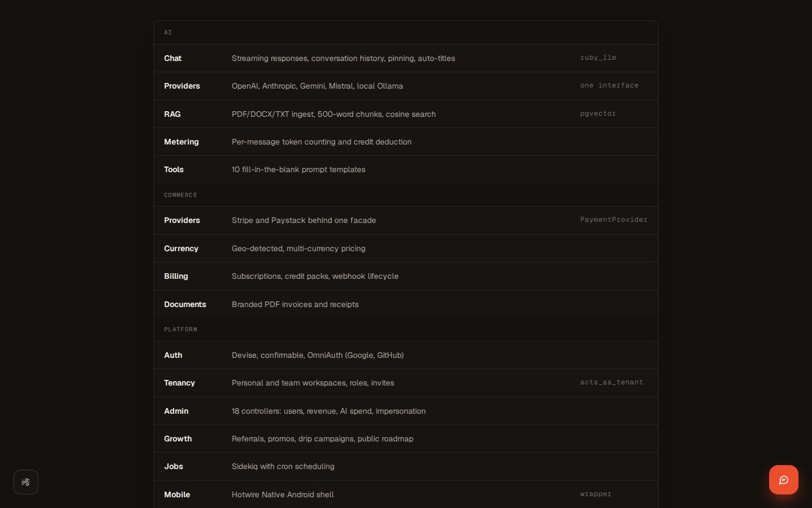The height and width of the screenshot is (508, 812).
Task: Select the Admin row label
Action: pyautogui.click(x=176, y=411)
